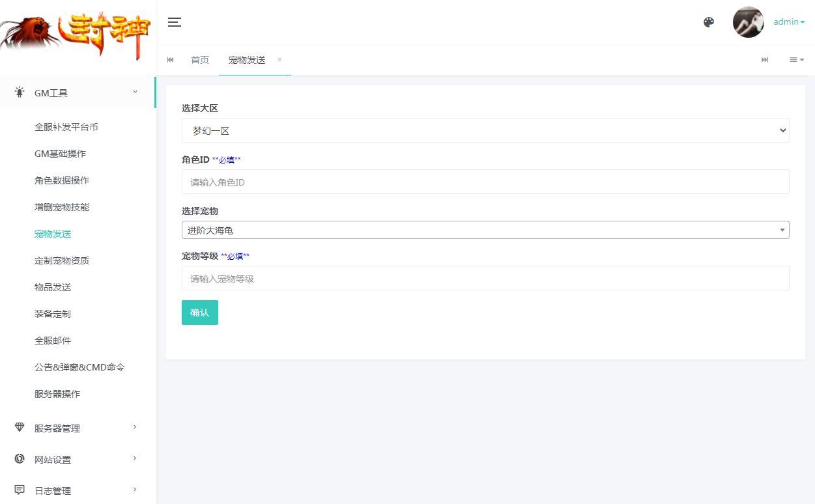The height and width of the screenshot is (504, 815).
Task: Click the 角色ID input field
Action: point(485,182)
